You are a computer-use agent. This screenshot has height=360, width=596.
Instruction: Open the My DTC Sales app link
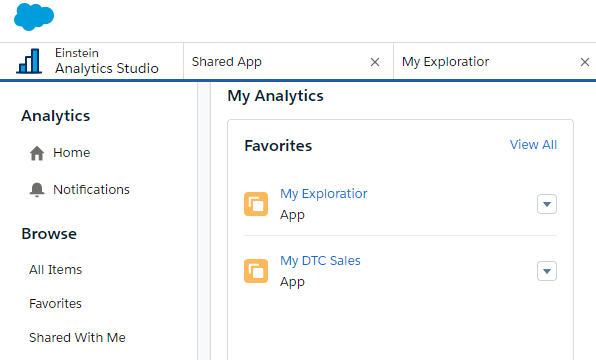click(320, 260)
